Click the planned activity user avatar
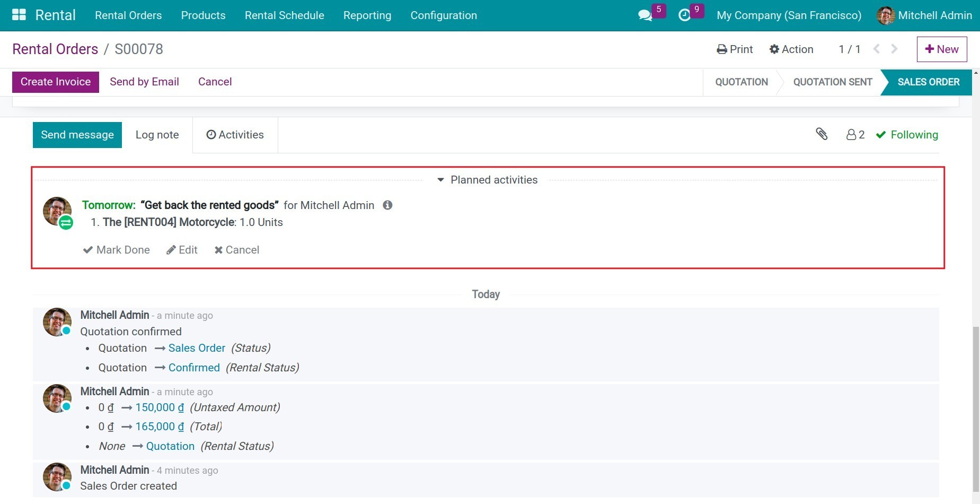980x504 pixels. click(x=57, y=212)
